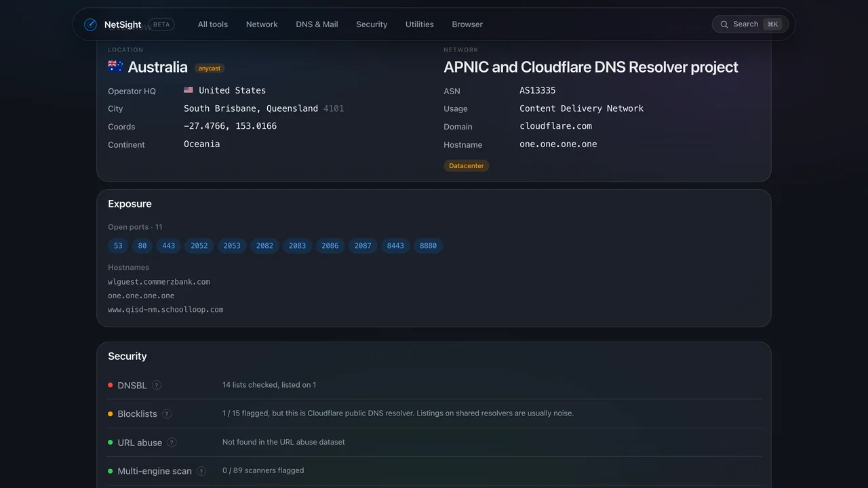The width and height of the screenshot is (868, 488).
Task: Select open port 8880 chip
Action: [x=428, y=245]
